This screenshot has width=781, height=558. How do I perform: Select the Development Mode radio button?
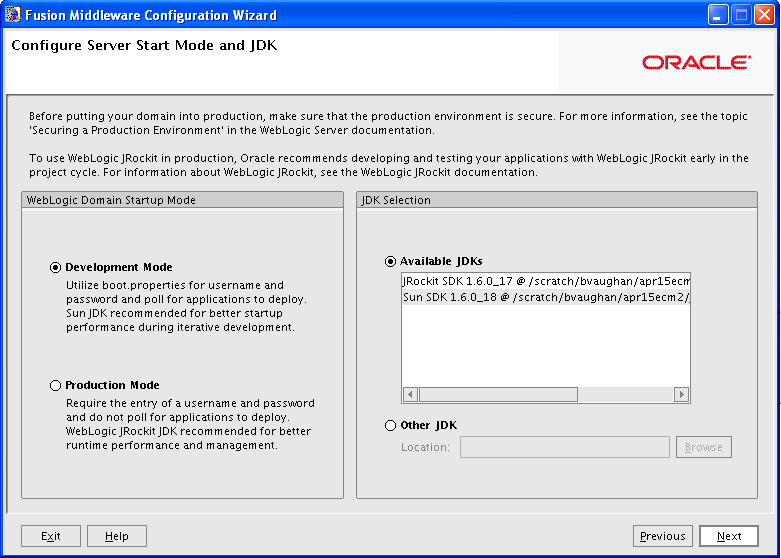click(x=55, y=268)
